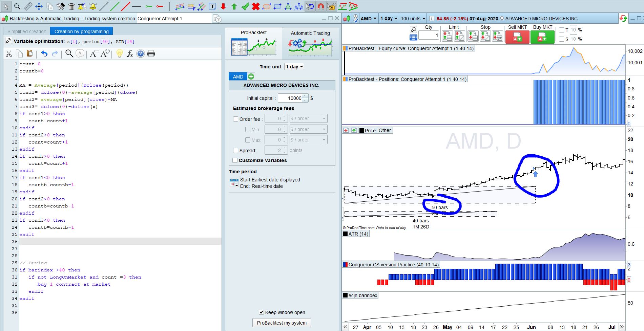Screen dimensions: 644x331
Task: Open chart order settings wrench
Action: [x=413, y=30]
